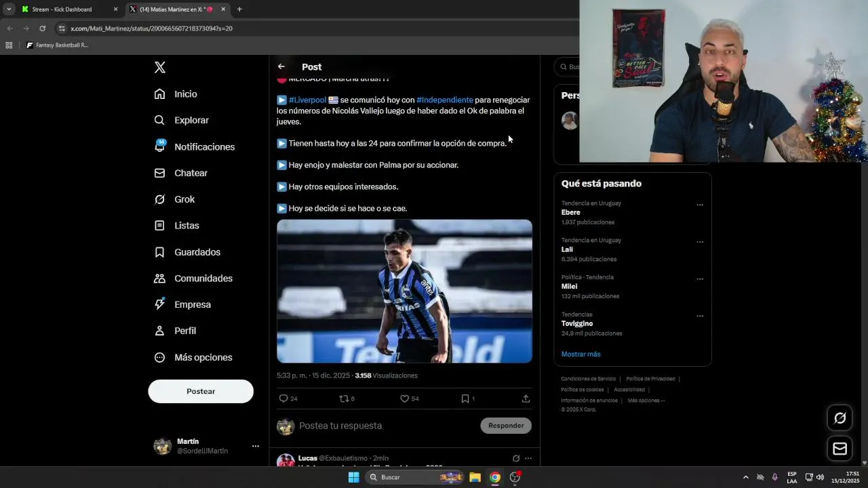
Task: Show hidden system tray icons
Action: coord(746,477)
